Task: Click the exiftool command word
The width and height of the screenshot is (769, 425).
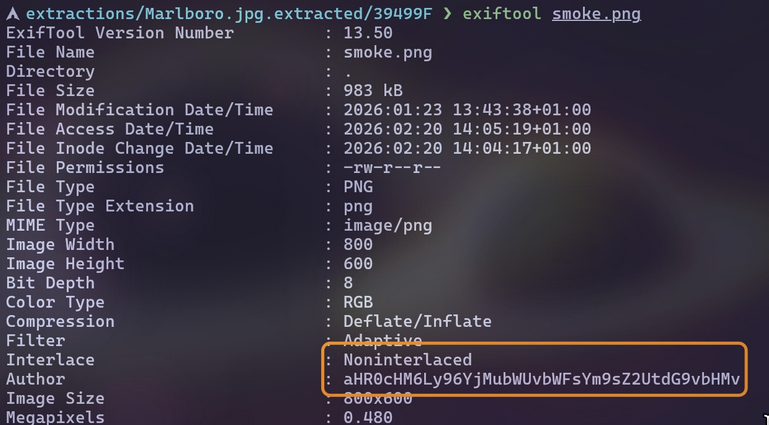Action: point(502,14)
